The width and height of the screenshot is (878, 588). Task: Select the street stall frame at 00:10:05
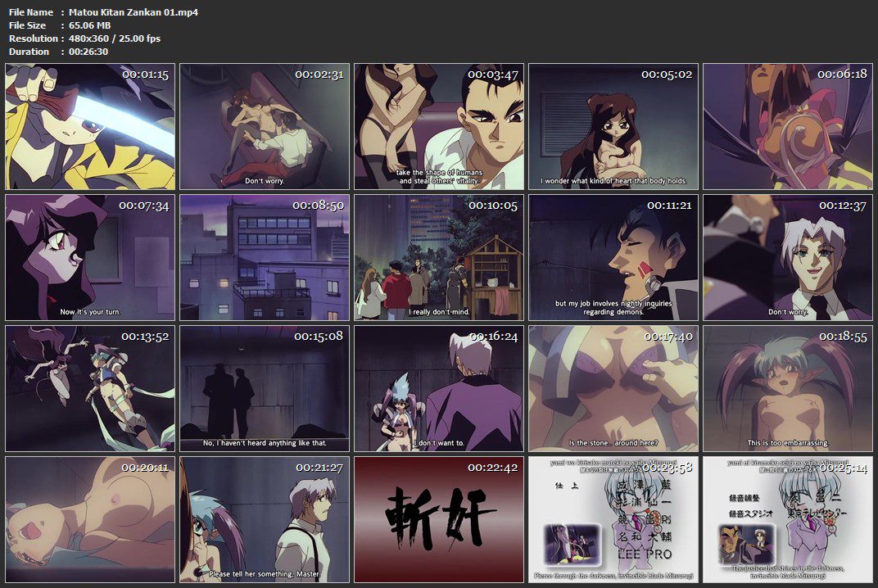tap(439, 258)
